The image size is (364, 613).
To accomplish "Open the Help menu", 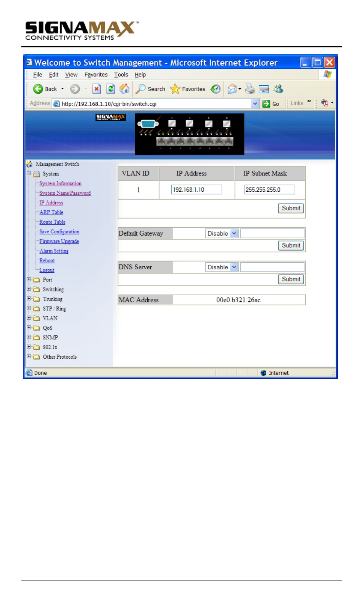I will (140, 75).
